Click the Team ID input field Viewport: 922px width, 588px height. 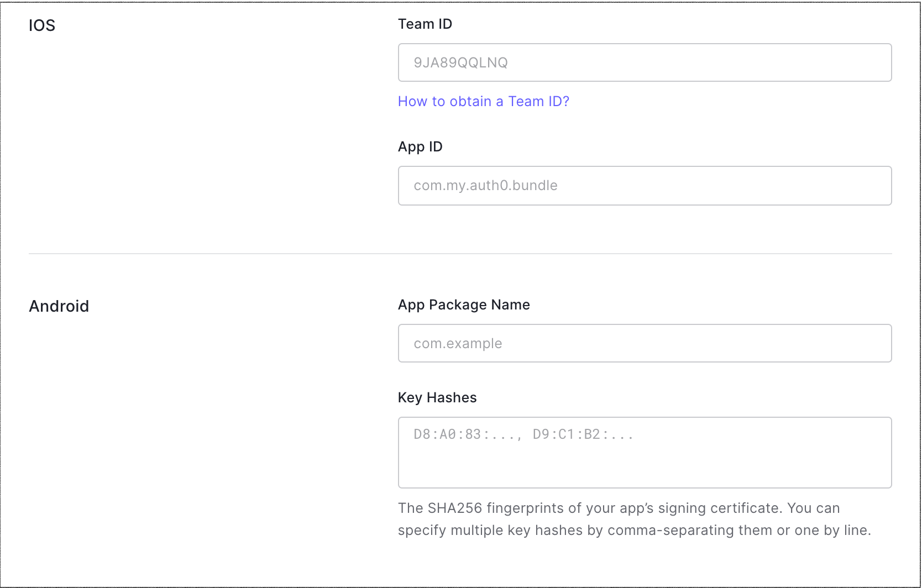pos(645,62)
